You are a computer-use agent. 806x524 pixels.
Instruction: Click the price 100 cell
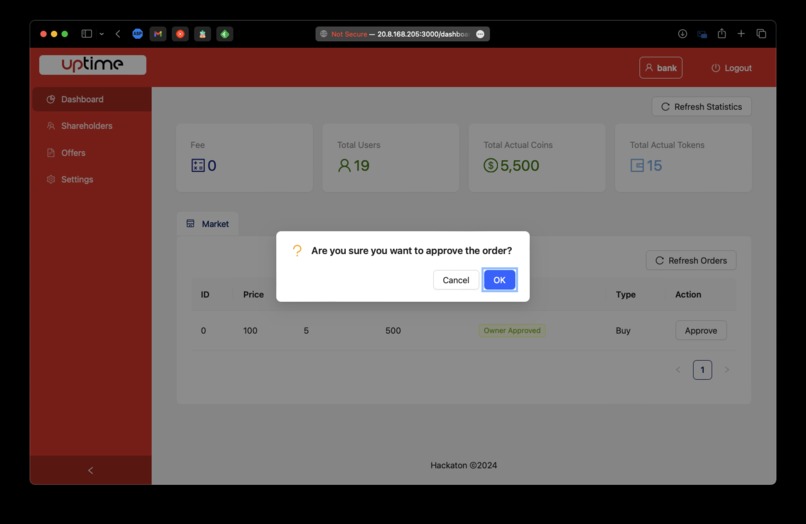[x=250, y=330]
